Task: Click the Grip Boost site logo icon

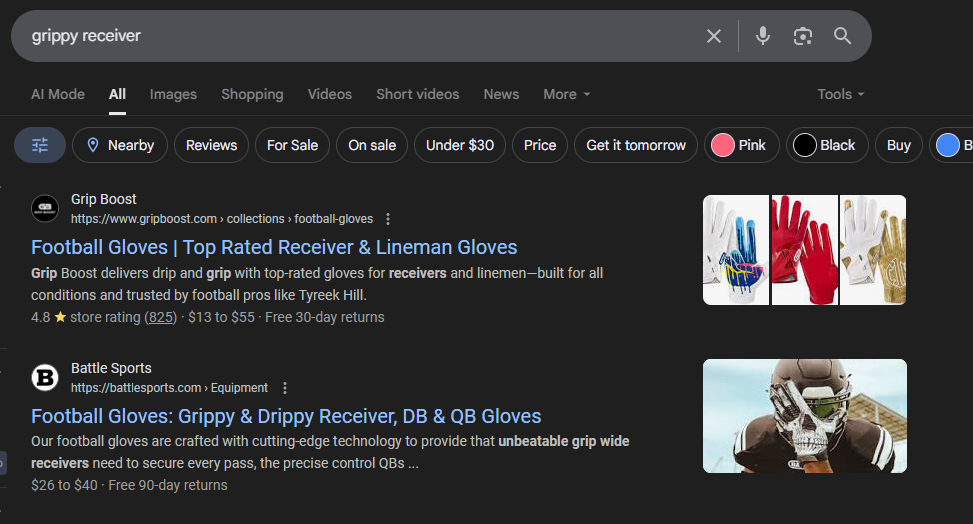Action: click(45, 208)
